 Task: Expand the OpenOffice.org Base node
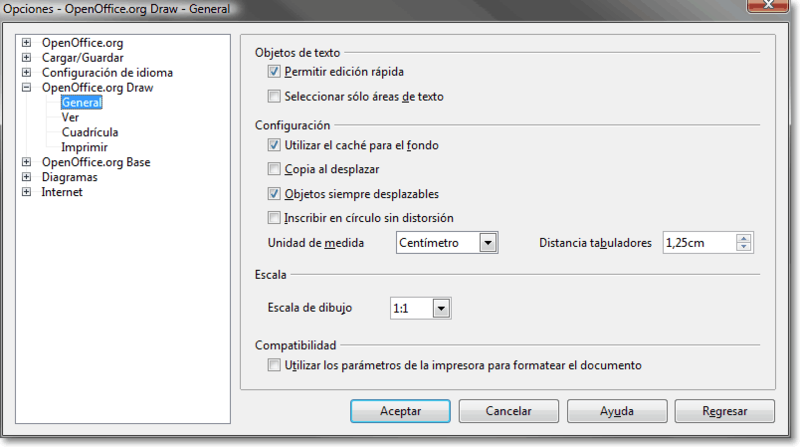click(27, 162)
